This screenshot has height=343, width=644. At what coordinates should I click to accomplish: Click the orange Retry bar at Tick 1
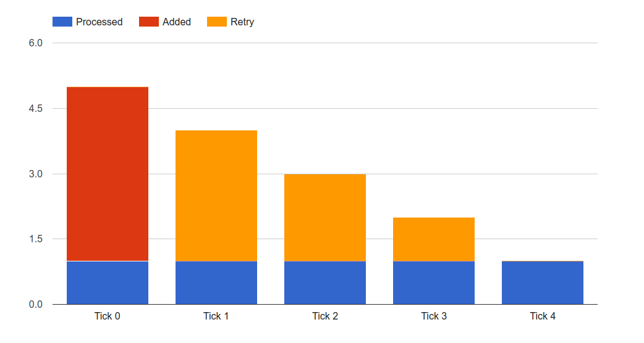click(216, 195)
